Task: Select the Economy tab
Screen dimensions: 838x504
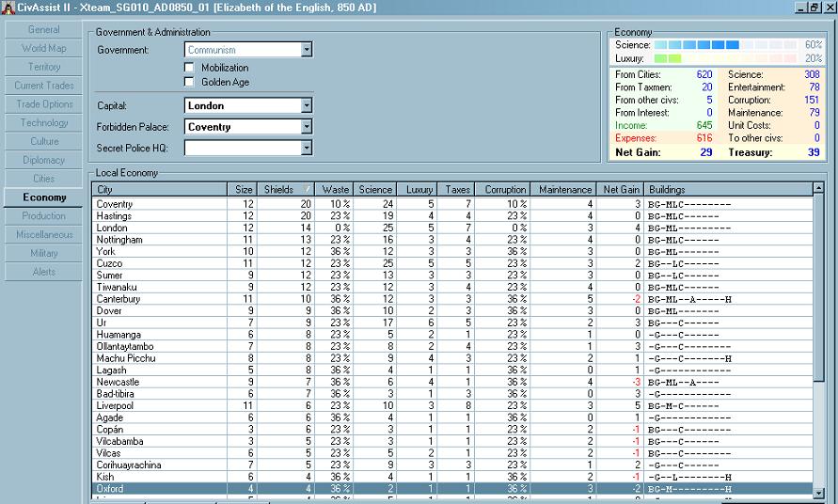Action: tap(44, 197)
